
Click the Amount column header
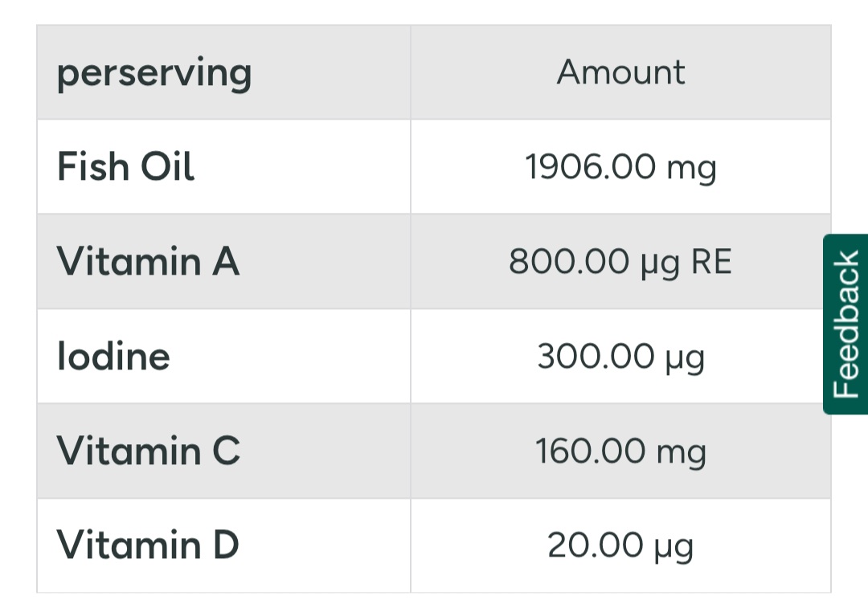(x=620, y=72)
